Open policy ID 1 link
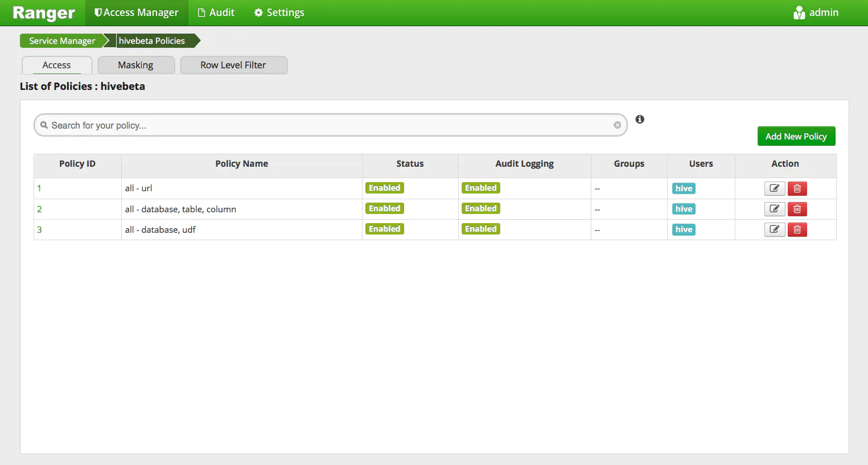Screen dimensions: 868x465 (x=39, y=188)
